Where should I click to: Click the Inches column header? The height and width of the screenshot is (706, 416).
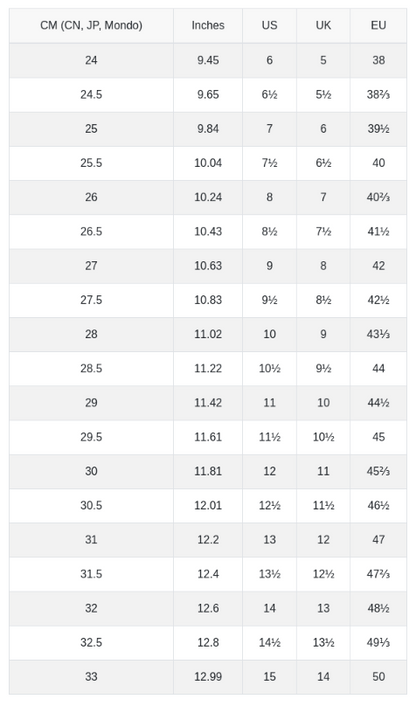click(x=208, y=25)
